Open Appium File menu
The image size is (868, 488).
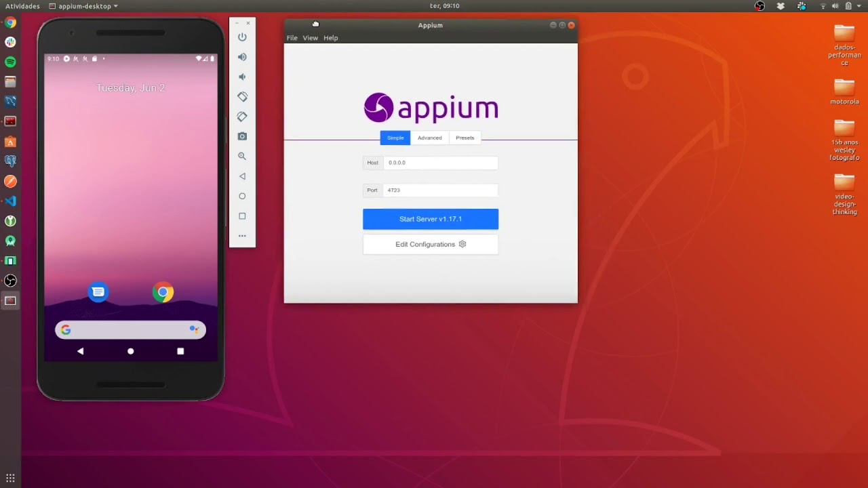click(x=292, y=38)
